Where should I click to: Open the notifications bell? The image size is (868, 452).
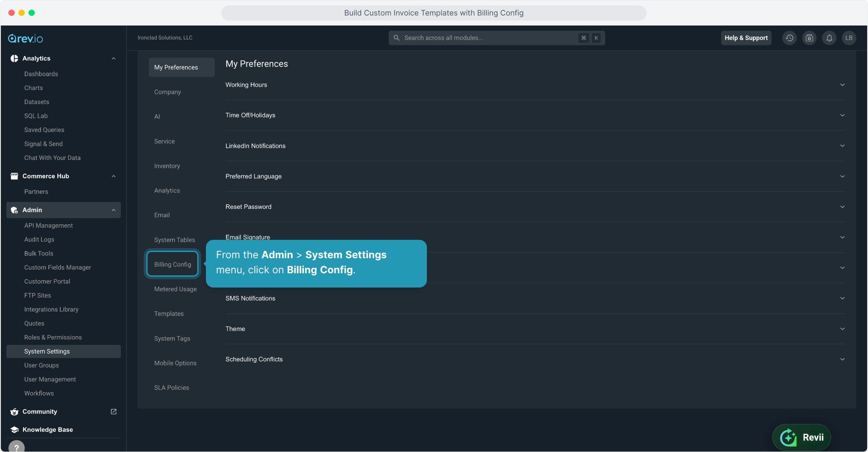tap(829, 38)
